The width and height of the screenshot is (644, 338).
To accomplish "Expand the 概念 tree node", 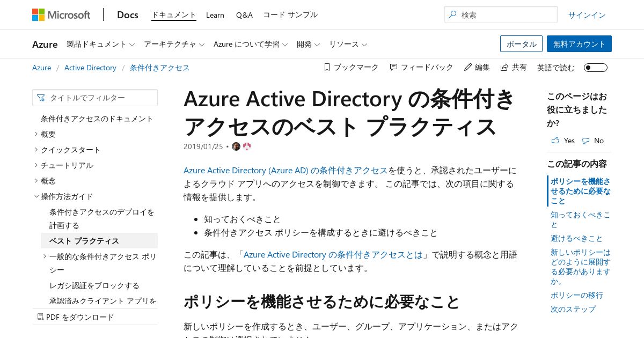I will (36, 181).
